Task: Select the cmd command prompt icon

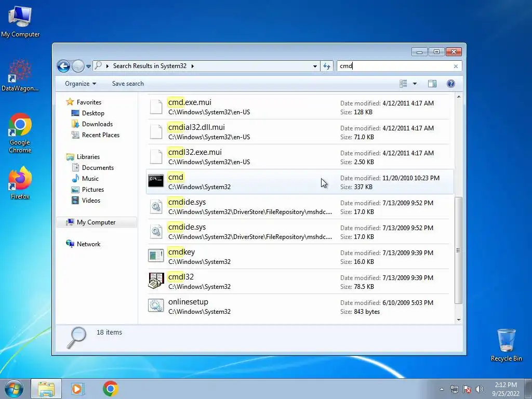Action: point(156,181)
